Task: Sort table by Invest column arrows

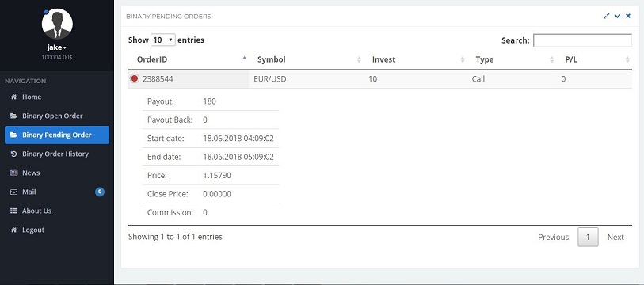Action: tap(463, 59)
